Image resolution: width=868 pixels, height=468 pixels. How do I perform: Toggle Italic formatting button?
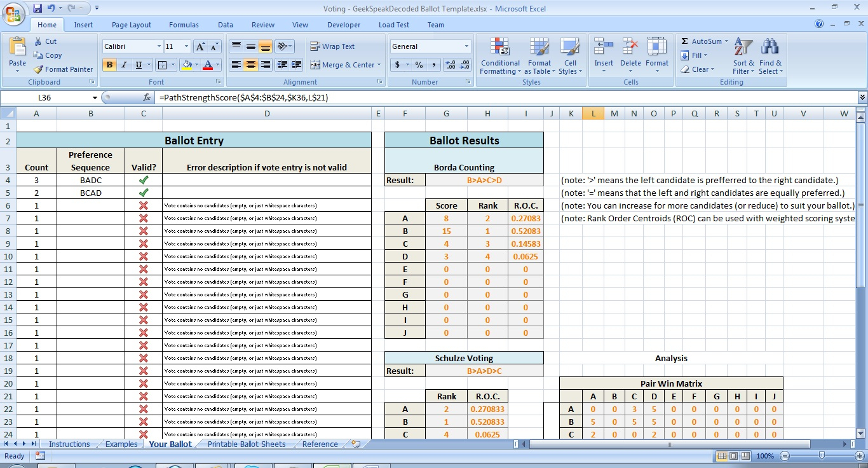click(124, 65)
